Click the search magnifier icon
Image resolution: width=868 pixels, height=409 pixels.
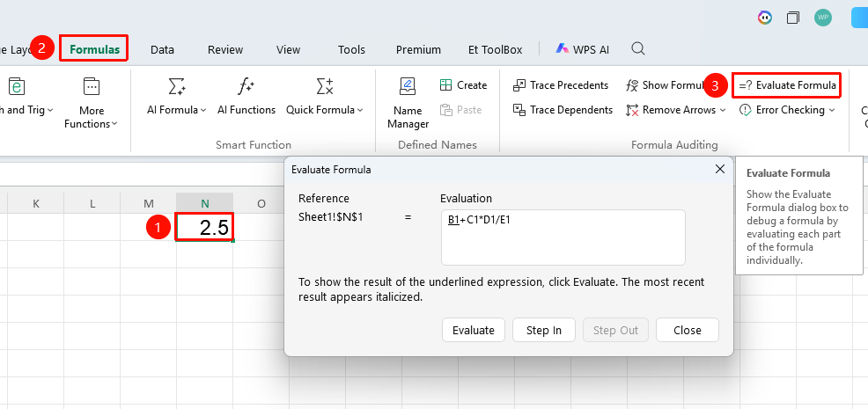[637, 48]
